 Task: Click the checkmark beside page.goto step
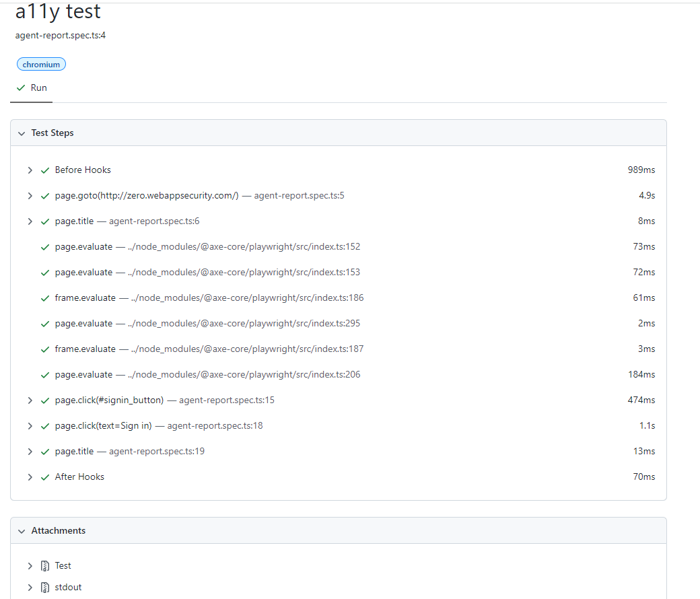pyautogui.click(x=45, y=195)
